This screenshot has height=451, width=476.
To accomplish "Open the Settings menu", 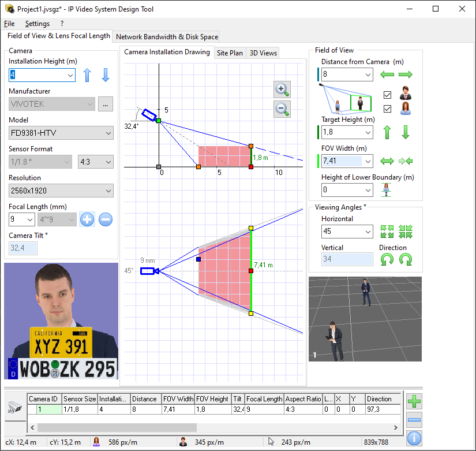I will click(38, 24).
